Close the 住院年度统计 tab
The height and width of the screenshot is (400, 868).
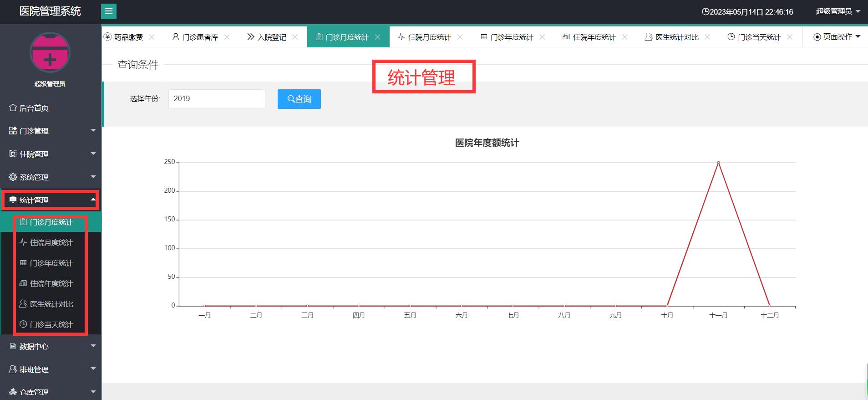(x=624, y=37)
